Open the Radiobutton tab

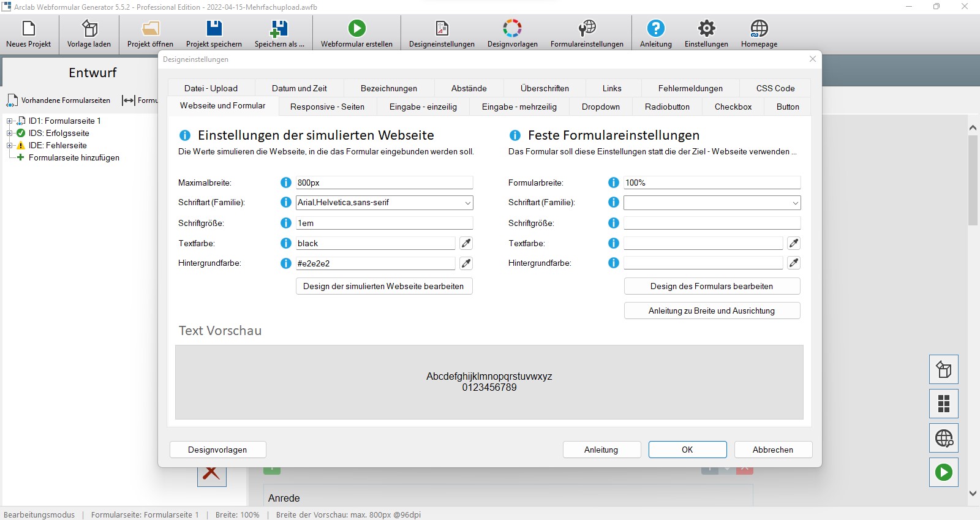click(667, 107)
